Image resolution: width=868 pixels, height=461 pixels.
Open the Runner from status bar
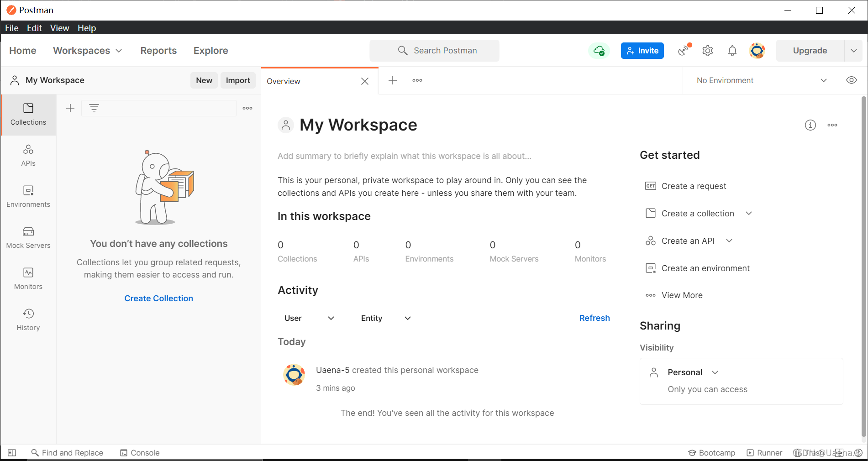[764, 453]
